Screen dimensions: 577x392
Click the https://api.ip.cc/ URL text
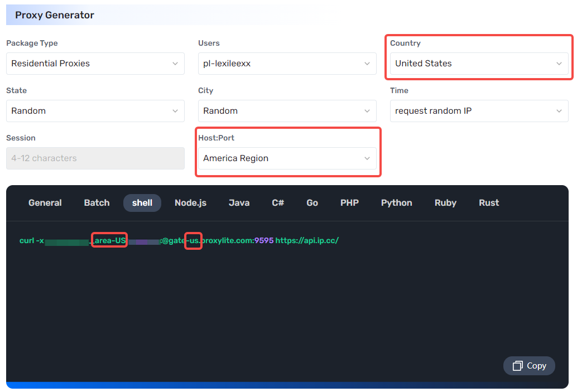[x=307, y=240]
